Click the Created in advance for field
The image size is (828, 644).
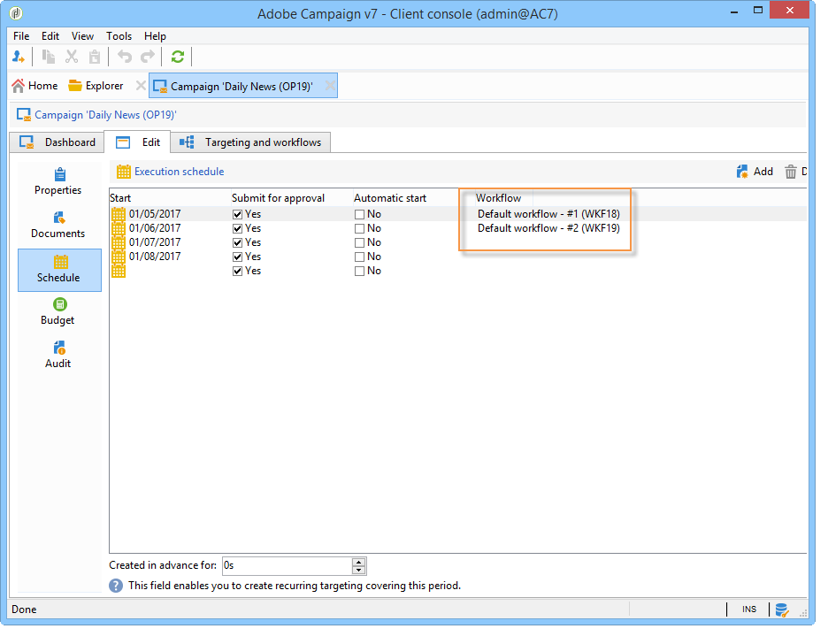287,566
